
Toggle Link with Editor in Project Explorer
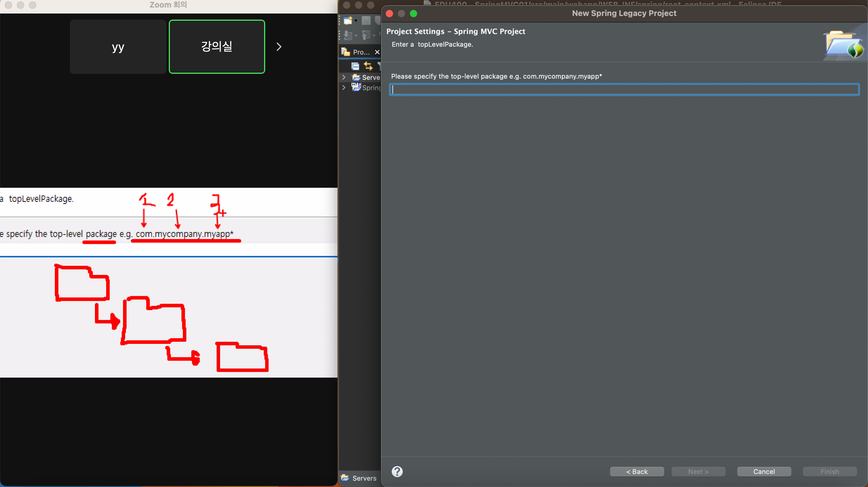[368, 66]
